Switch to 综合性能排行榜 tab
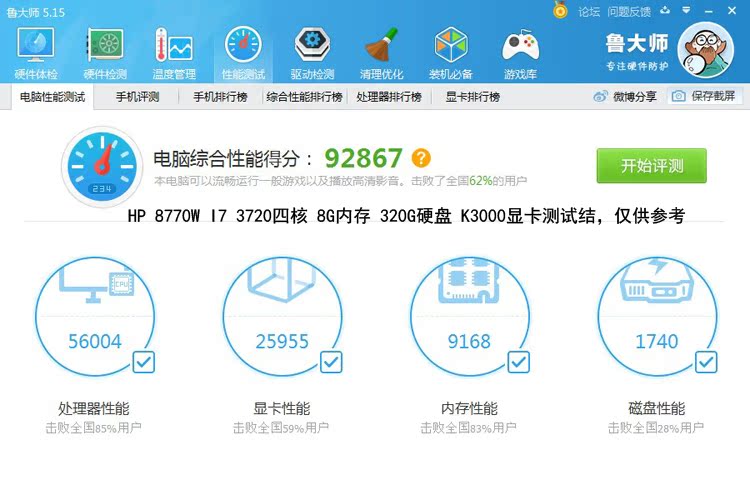 (305, 97)
